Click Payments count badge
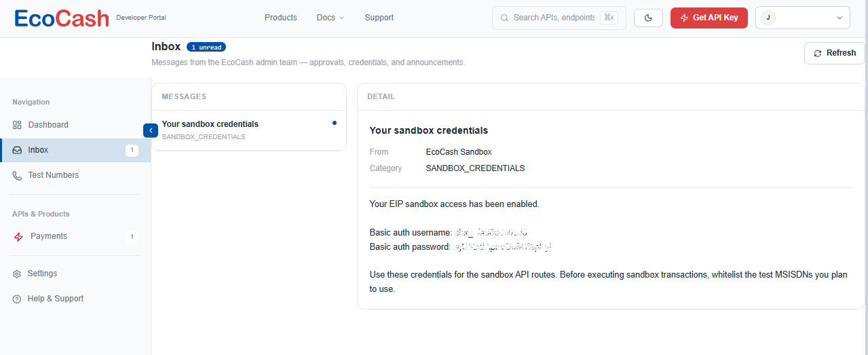The image size is (868, 355). [x=132, y=237]
